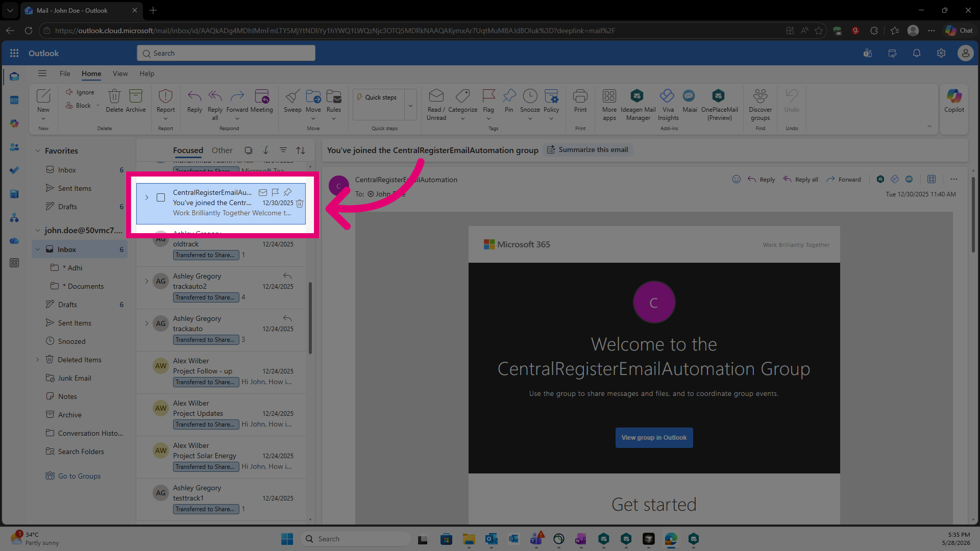The image size is (980, 551).
Task: Click the emoji reaction icon on the email
Action: [x=736, y=179]
